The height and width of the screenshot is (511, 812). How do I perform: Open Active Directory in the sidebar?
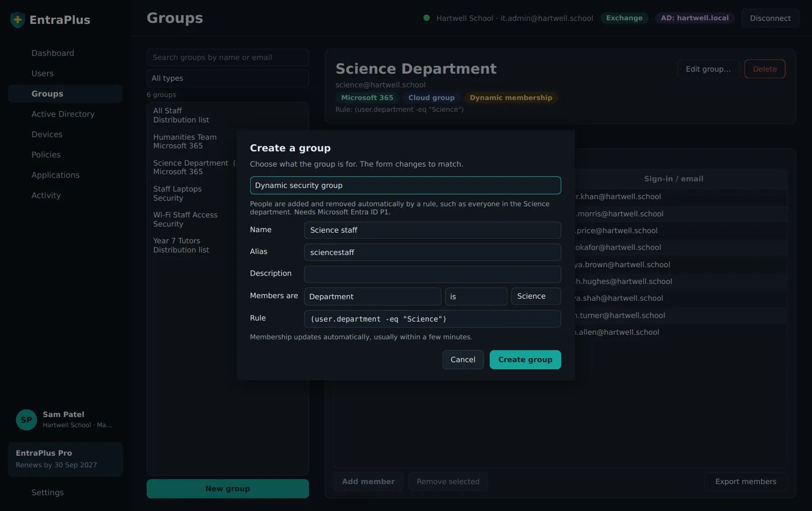pos(65,114)
